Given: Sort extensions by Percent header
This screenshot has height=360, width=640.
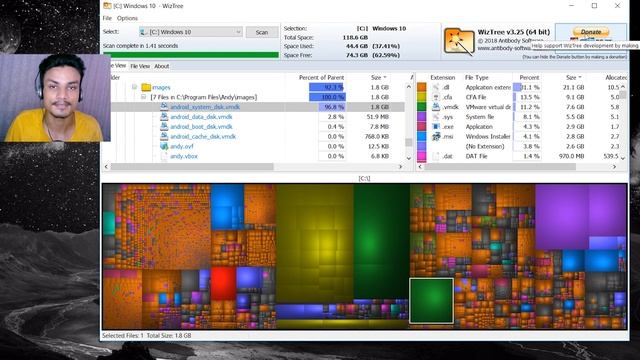Looking at the screenshot, I should click(529, 77).
